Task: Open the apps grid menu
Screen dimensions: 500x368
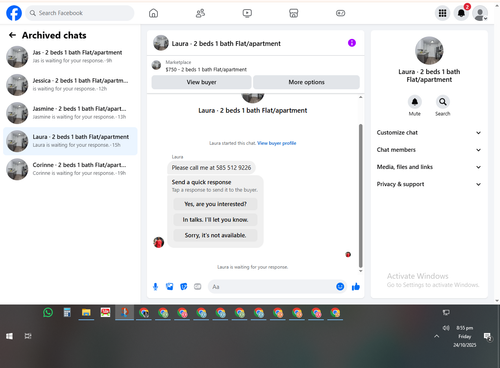Action: [442, 13]
